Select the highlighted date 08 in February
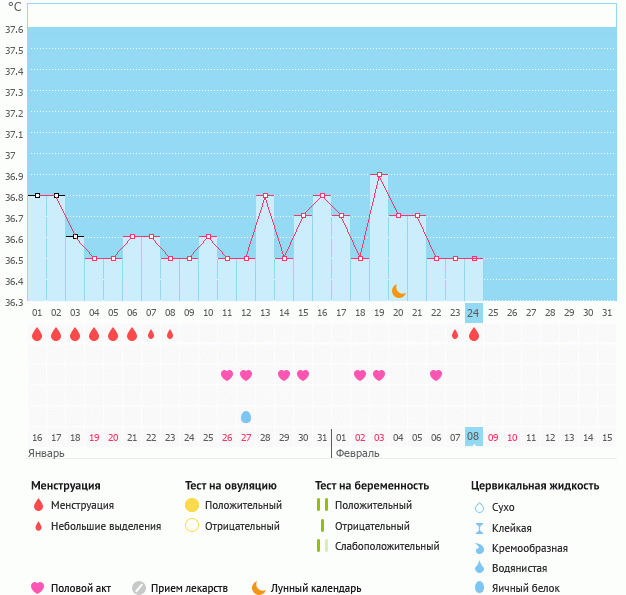This screenshot has height=595, width=626. click(x=474, y=437)
